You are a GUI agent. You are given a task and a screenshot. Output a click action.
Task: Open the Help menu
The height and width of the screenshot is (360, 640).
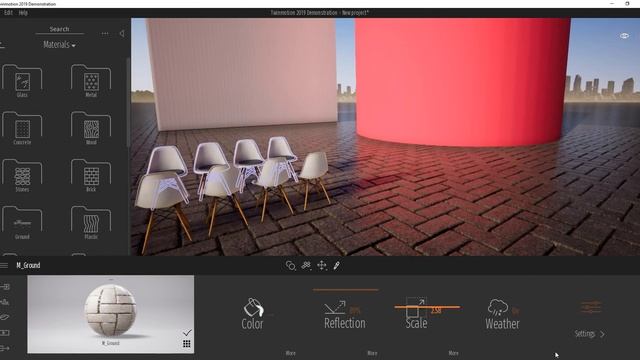pyautogui.click(x=23, y=13)
